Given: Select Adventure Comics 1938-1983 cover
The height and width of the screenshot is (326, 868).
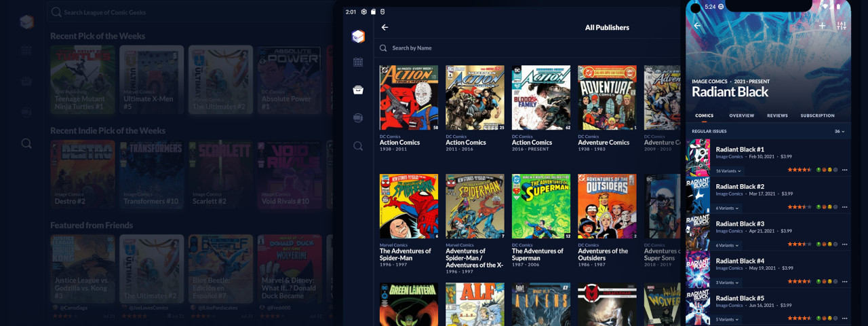Looking at the screenshot, I should pos(607,98).
